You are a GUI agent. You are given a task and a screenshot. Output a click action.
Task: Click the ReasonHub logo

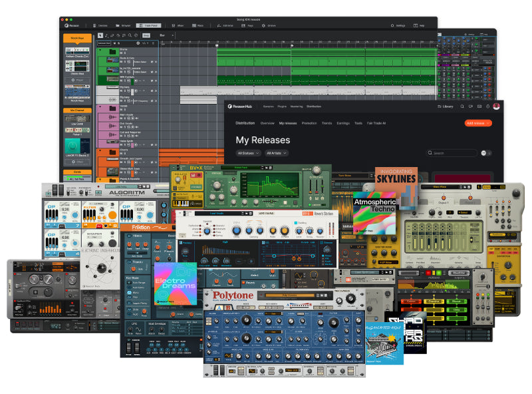[x=240, y=106]
